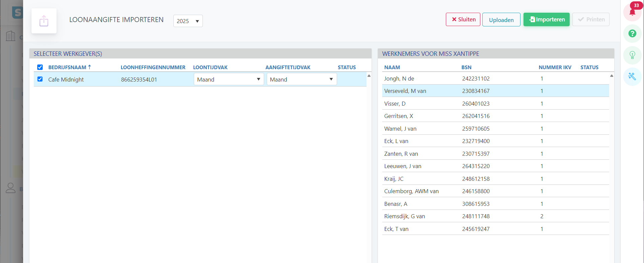Click the green Importeren button
644x263 pixels.
tap(546, 19)
